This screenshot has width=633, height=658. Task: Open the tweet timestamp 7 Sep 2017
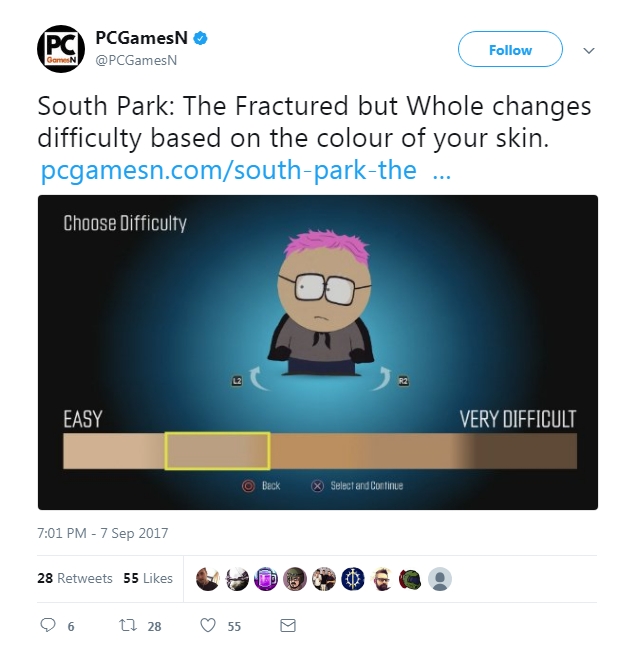[102, 533]
